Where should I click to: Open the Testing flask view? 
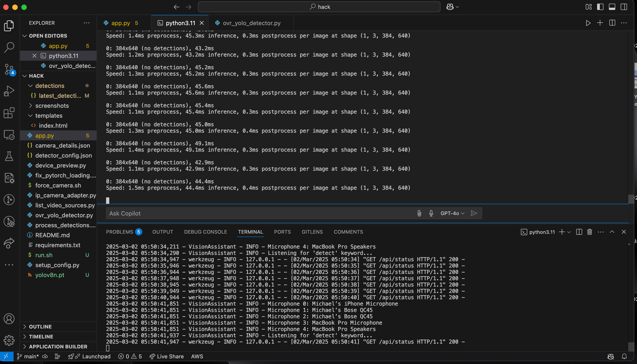pyautogui.click(x=9, y=156)
